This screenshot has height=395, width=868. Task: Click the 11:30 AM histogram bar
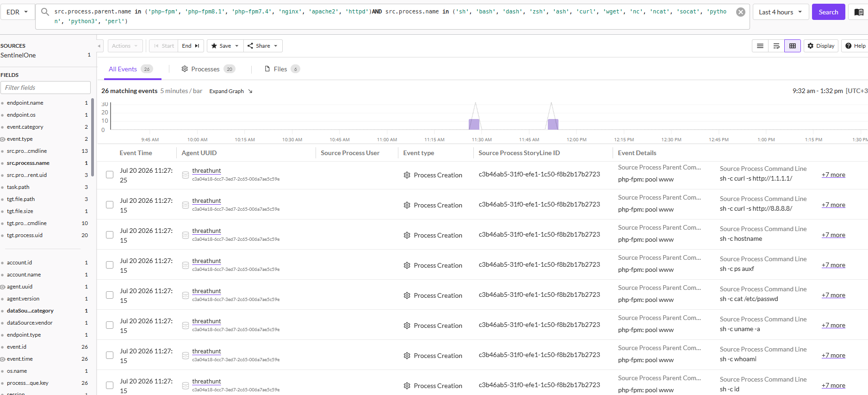[x=474, y=124]
